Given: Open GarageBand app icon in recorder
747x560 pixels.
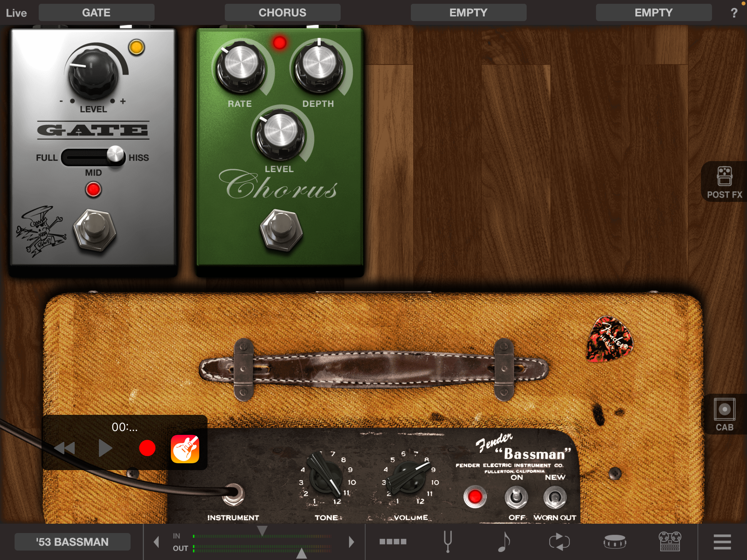Looking at the screenshot, I should tap(185, 449).
